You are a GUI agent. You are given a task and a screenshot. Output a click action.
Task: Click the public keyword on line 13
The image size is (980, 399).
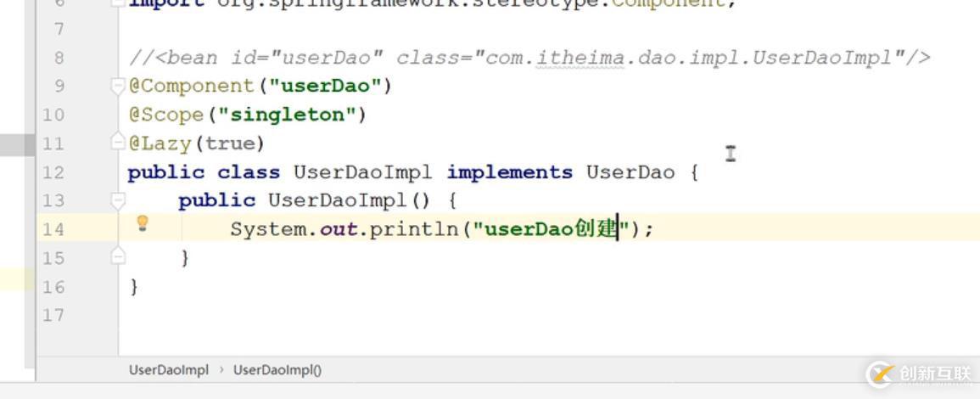[x=217, y=200]
